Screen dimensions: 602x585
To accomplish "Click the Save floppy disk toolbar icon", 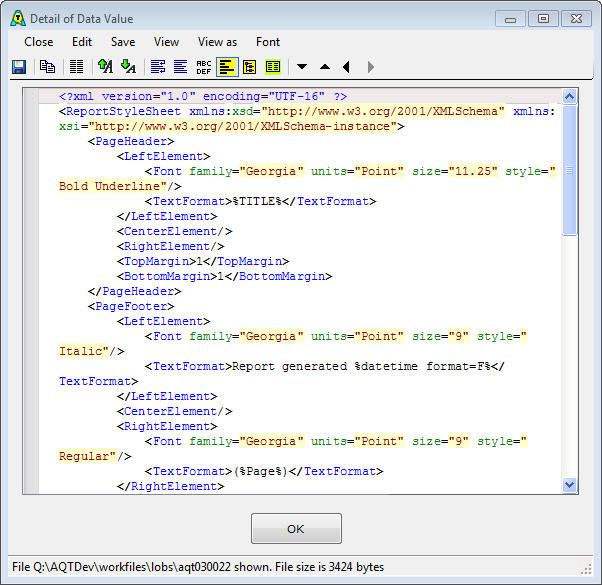I will tap(19, 67).
